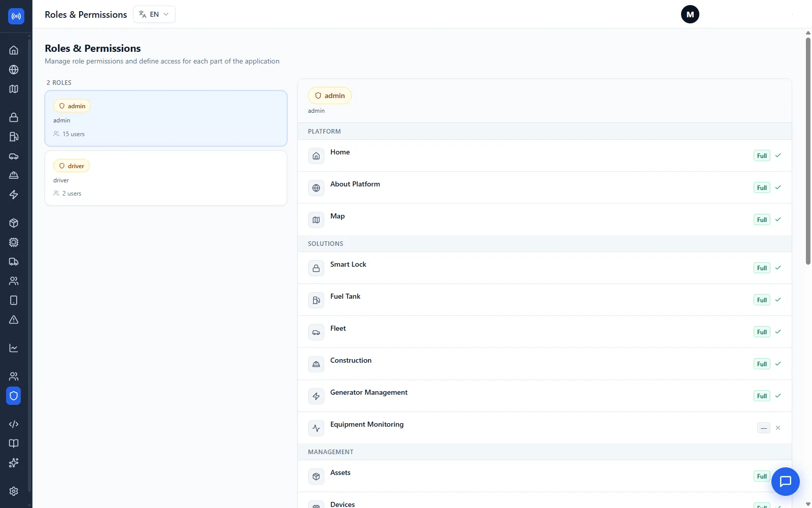
Task: Go to Map via sidebar icon
Action: click(14, 89)
